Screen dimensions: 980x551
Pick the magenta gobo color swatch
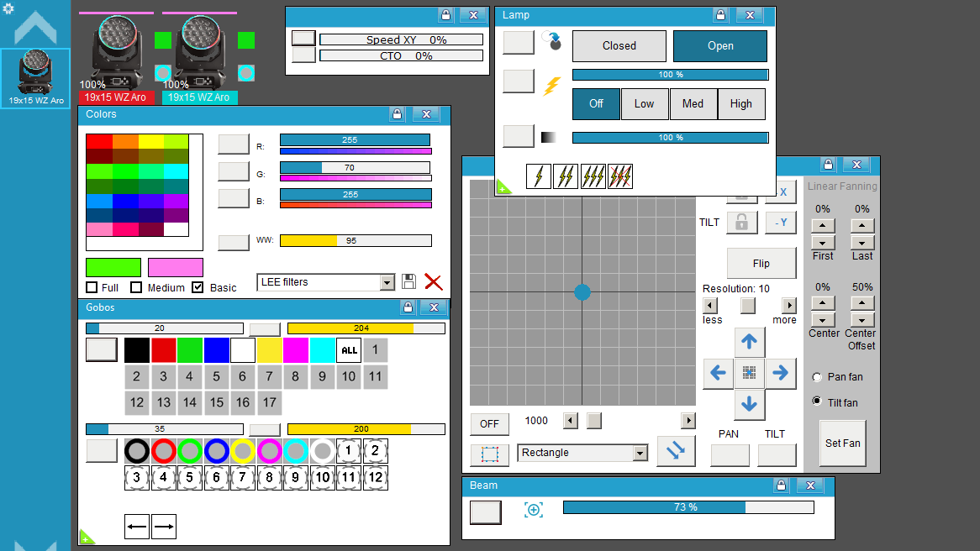(x=296, y=350)
